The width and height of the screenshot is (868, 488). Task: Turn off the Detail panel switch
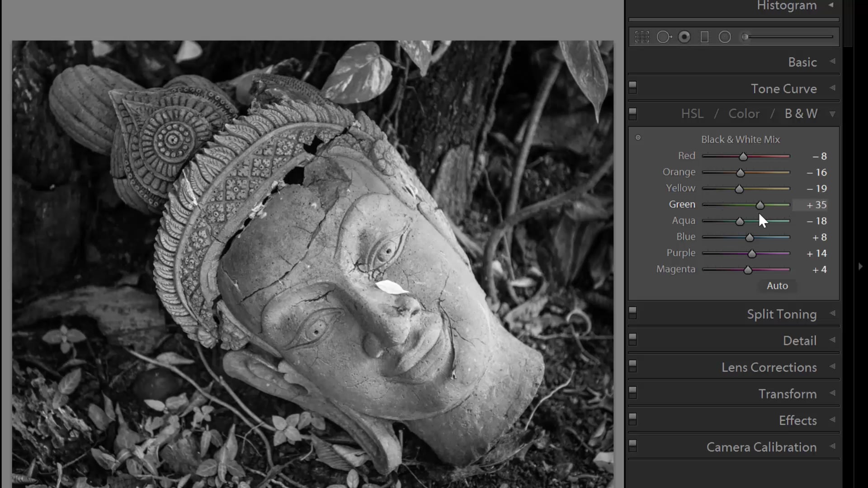(632, 339)
